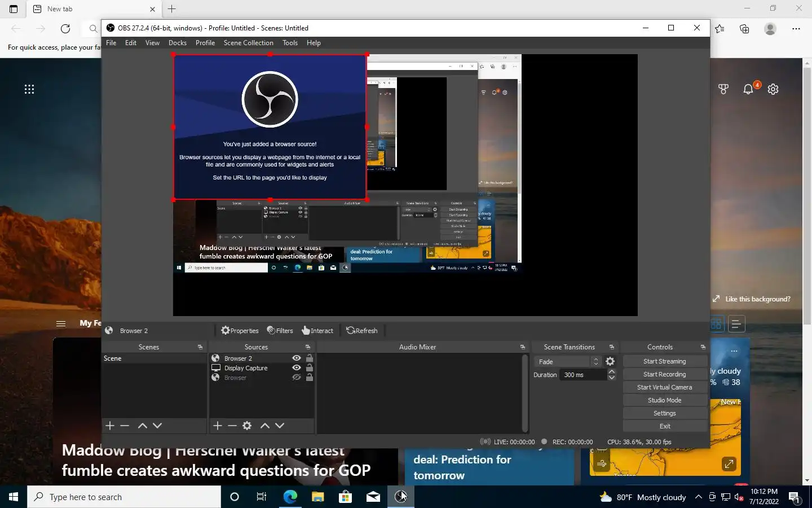
Task: Open Properties for the Browser 2 source
Action: point(240,331)
